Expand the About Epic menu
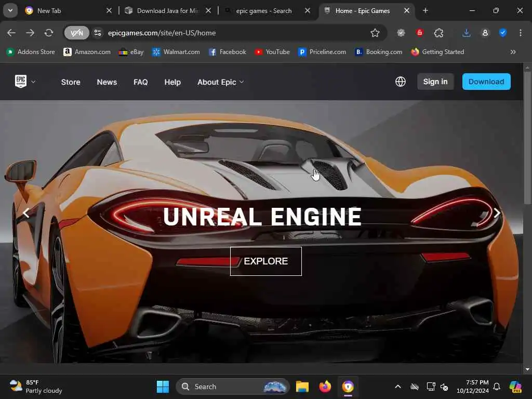The image size is (532, 399). tap(220, 82)
